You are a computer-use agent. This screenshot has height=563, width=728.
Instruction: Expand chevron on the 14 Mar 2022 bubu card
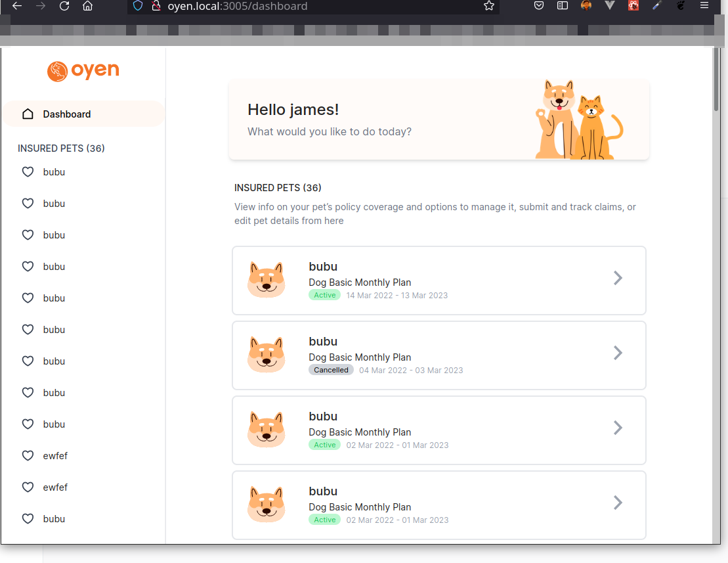[617, 278]
